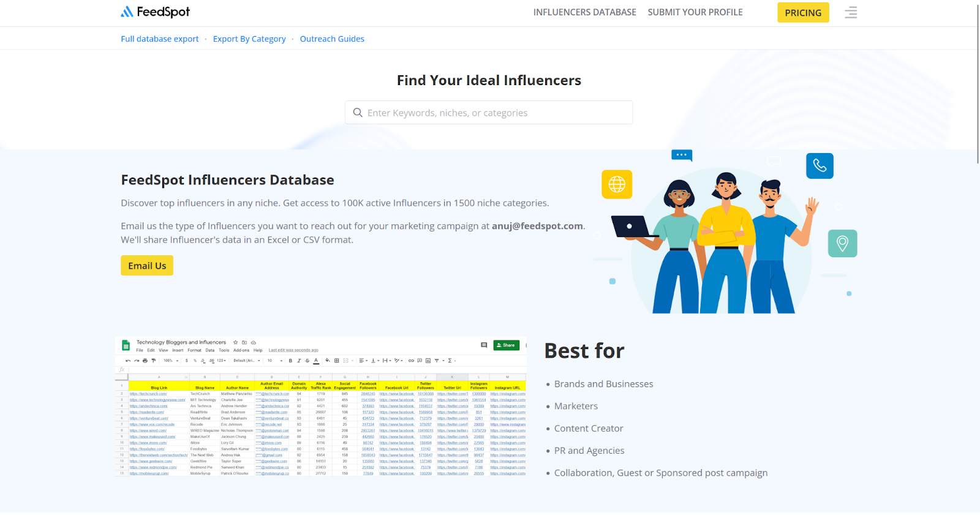Open Outreach Guides link
Viewport: 980px width, 515px height.
pyautogui.click(x=332, y=39)
